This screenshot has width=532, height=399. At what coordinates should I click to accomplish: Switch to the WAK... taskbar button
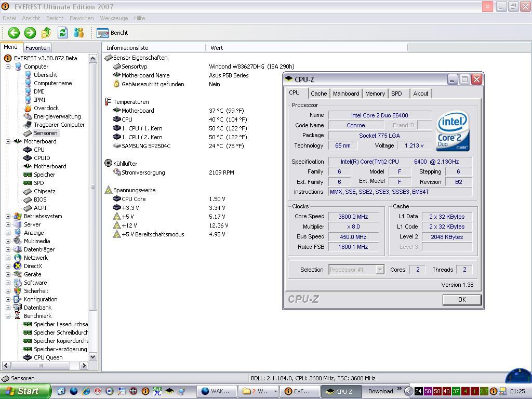(217, 391)
